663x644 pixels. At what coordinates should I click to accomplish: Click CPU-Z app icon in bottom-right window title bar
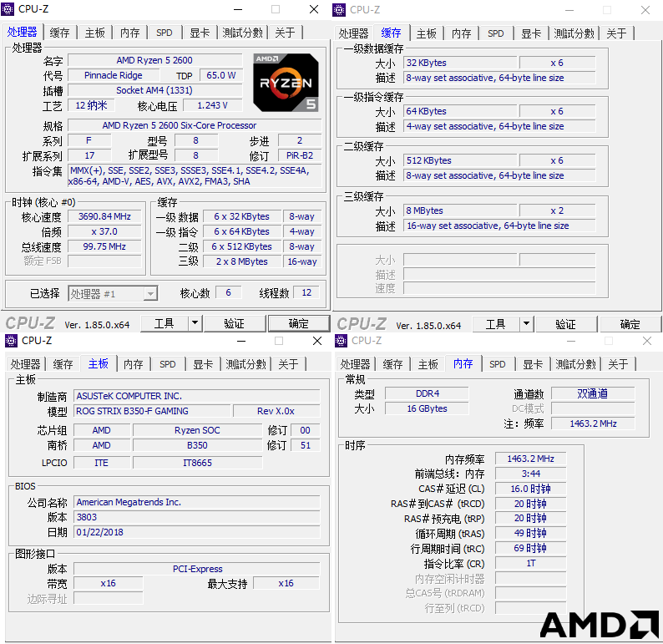[341, 341]
